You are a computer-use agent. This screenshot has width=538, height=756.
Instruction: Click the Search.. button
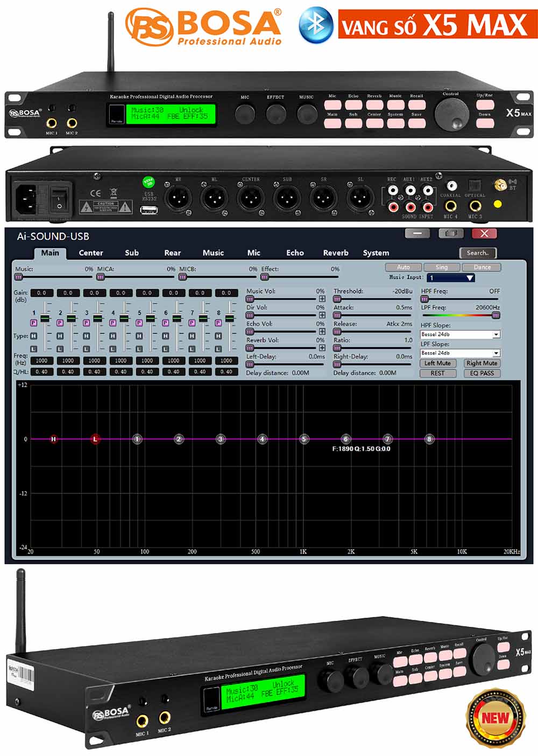click(x=478, y=253)
